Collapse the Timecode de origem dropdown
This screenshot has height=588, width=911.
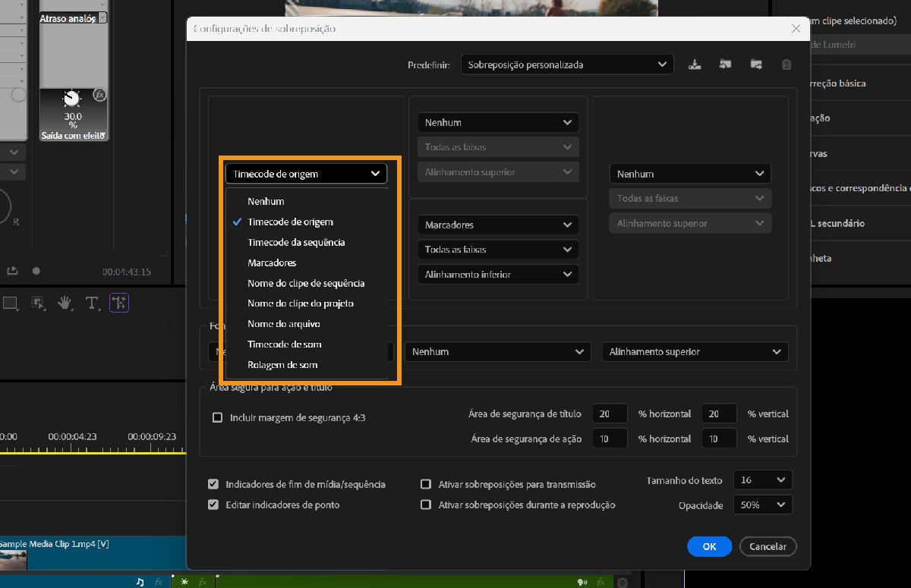click(x=306, y=174)
